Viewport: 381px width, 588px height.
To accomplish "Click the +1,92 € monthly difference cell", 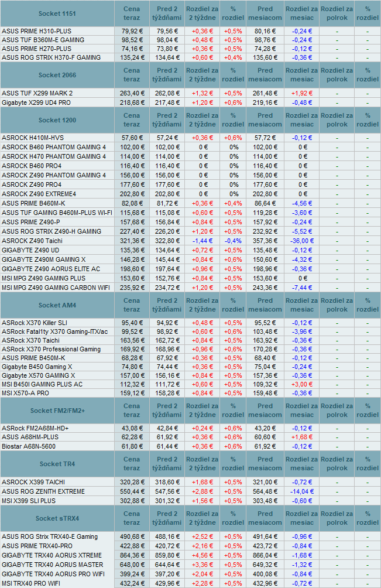I will click(301, 93).
